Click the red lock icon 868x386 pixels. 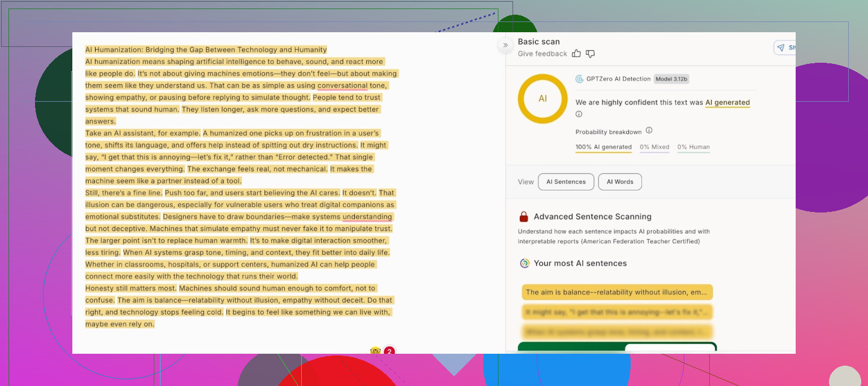(x=524, y=217)
